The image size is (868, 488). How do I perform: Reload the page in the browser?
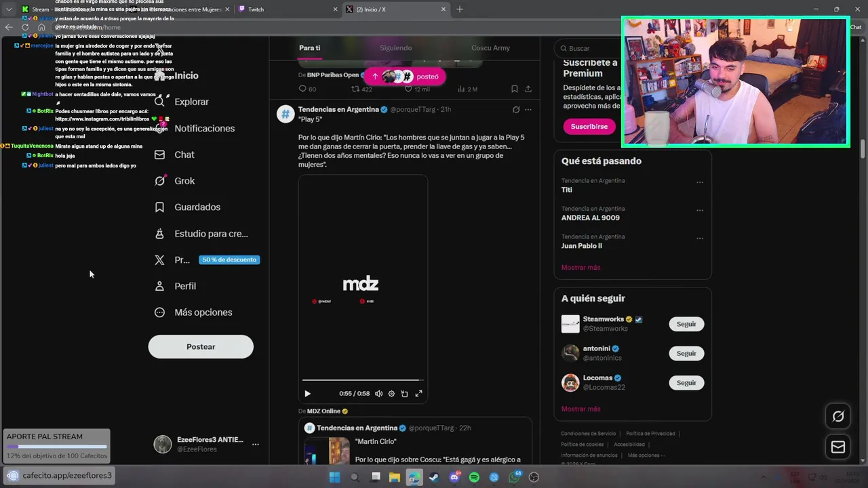25,27
